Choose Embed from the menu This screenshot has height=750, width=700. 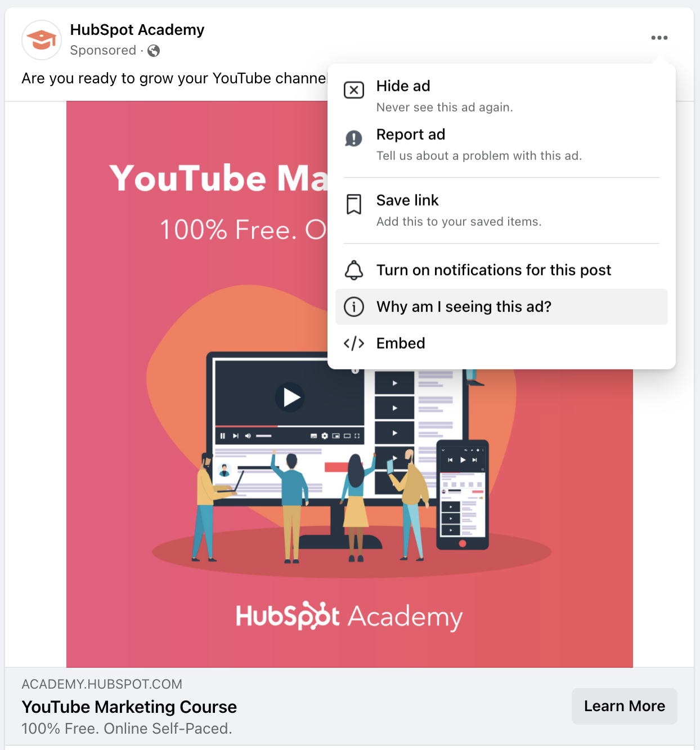point(501,343)
